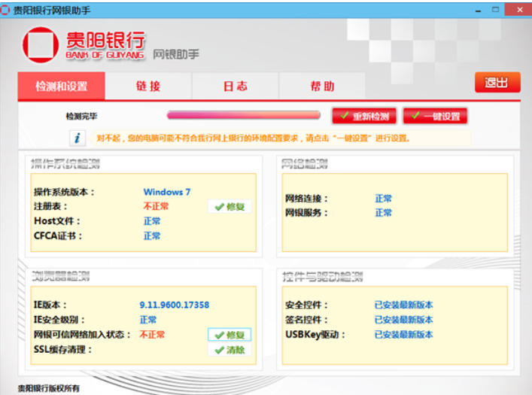Image resolution: width=532 pixels, height=395 pixels.
Task: Minimize the 贵阳银行网银助手 window
Action: tap(479, 11)
